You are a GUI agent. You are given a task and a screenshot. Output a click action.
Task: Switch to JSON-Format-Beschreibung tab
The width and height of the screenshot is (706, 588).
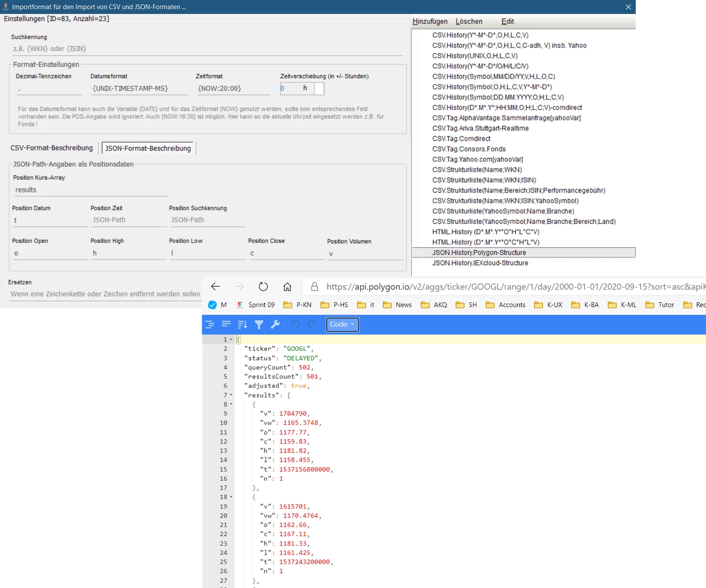(148, 148)
